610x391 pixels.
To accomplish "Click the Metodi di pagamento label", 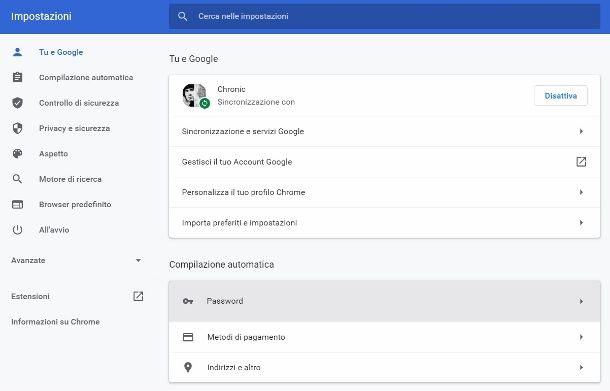I will tap(246, 337).
